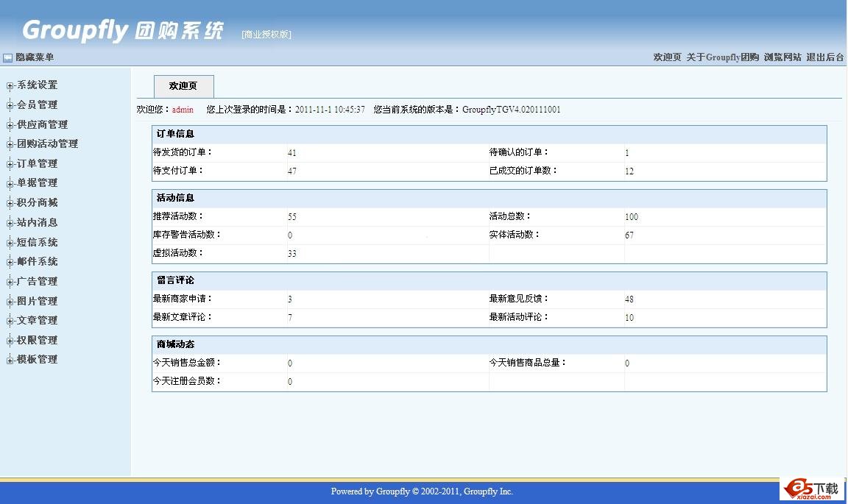Open 积分商城 in sidebar
This screenshot has width=848, height=504.
pyautogui.click(x=37, y=203)
